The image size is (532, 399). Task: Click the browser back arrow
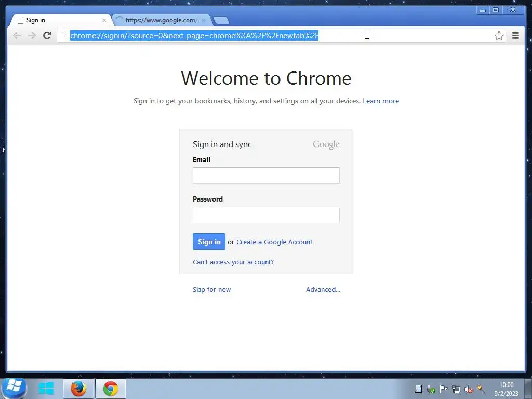(x=17, y=35)
